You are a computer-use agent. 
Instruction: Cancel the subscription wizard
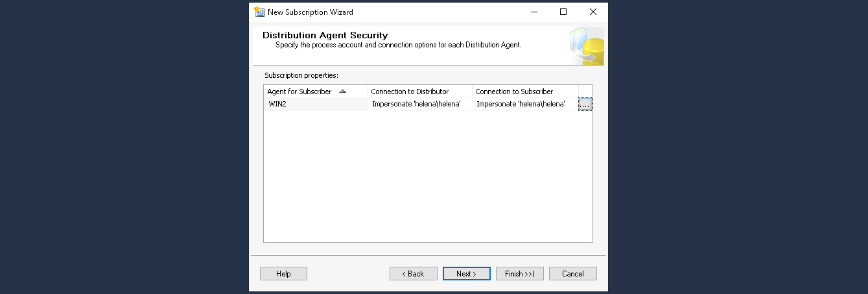click(x=572, y=274)
